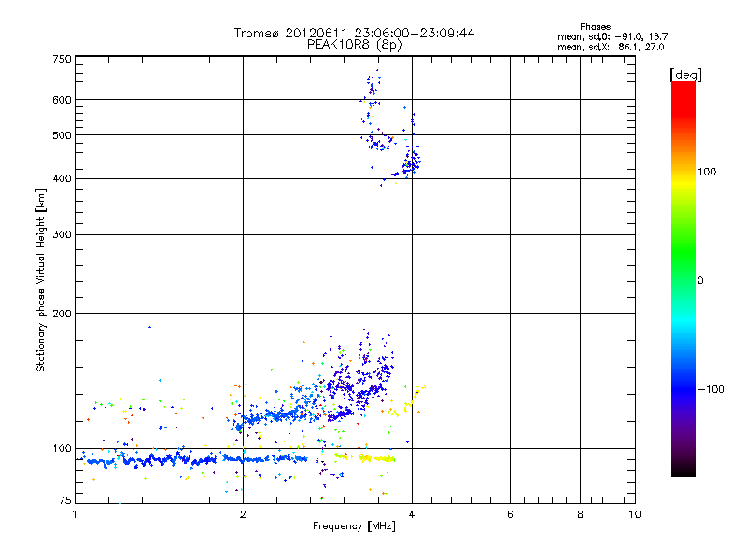Image resolution: width=747 pixels, height=560 pixels.
Task: Click the y-axis tick label '600'
Action: point(62,100)
